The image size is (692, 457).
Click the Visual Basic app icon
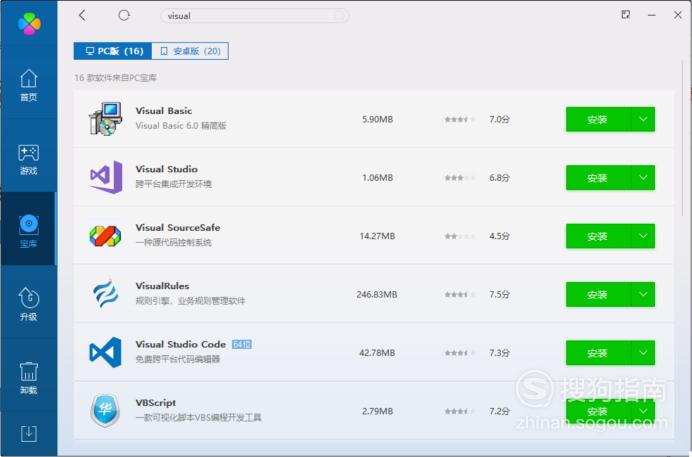point(105,119)
